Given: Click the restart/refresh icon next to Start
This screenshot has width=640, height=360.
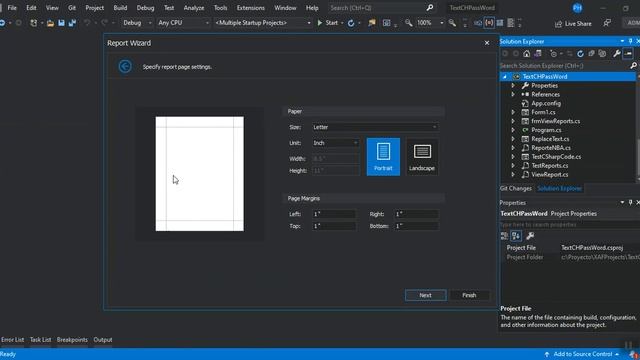Looking at the screenshot, I should point(351,23).
